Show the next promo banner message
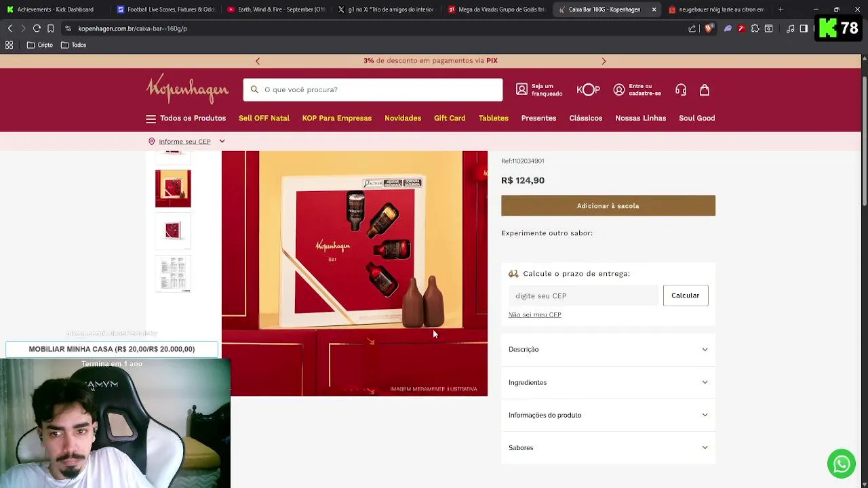Screen dimensions: 868x488 click(604, 61)
